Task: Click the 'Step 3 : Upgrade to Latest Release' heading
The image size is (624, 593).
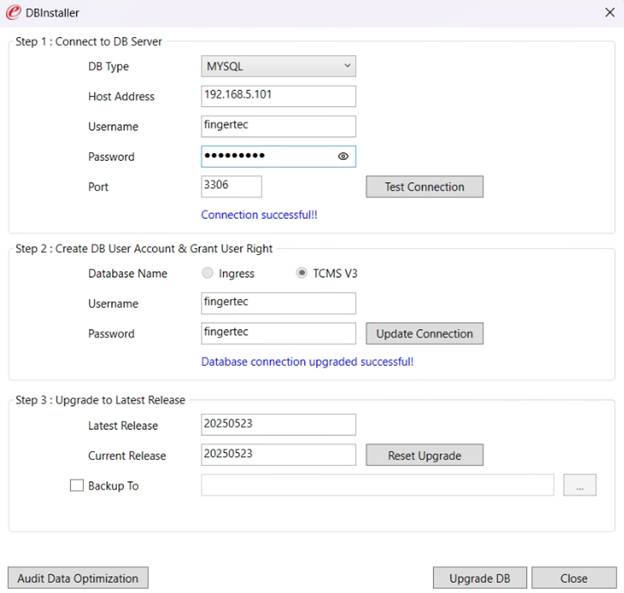Action: (100, 400)
